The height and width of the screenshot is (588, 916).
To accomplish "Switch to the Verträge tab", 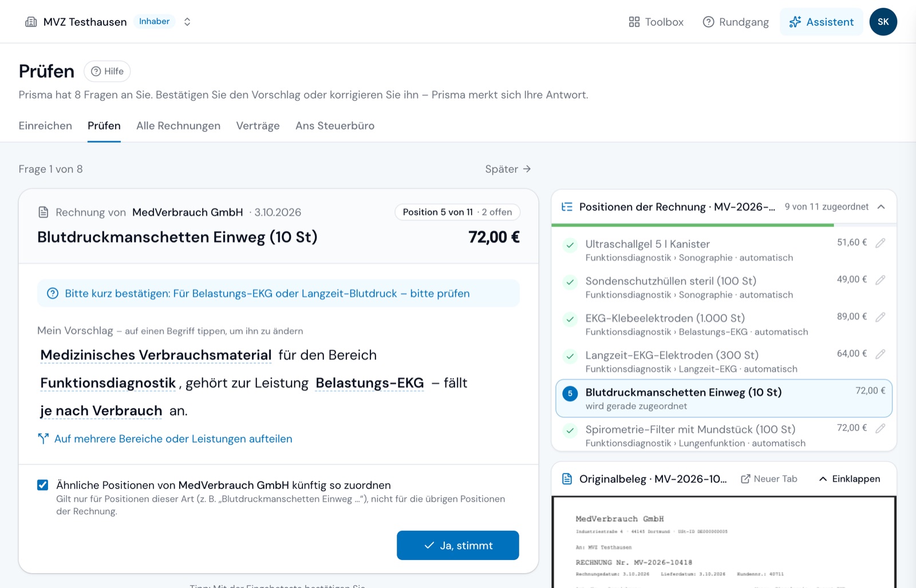I will point(258,125).
